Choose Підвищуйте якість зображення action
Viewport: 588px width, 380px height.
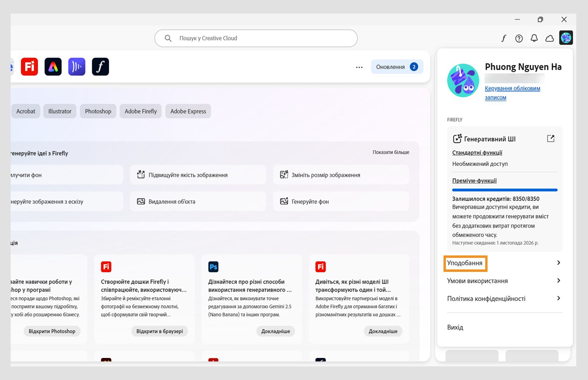[x=198, y=175]
